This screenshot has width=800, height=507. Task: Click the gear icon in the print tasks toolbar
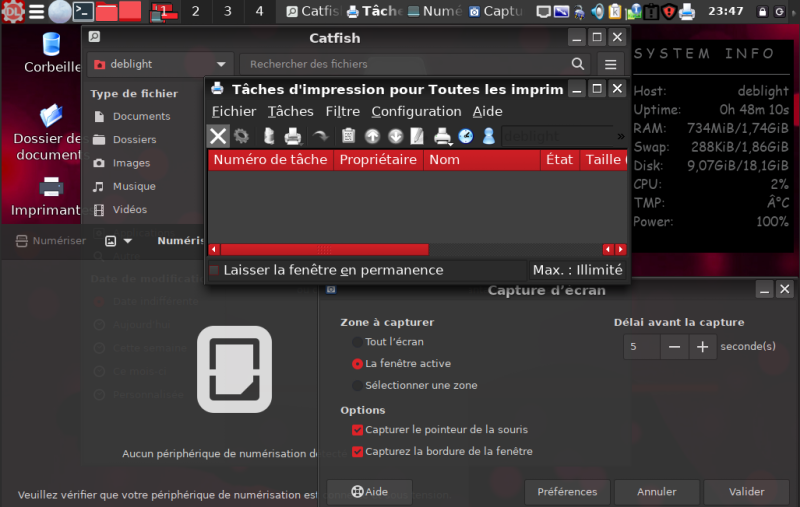241,136
